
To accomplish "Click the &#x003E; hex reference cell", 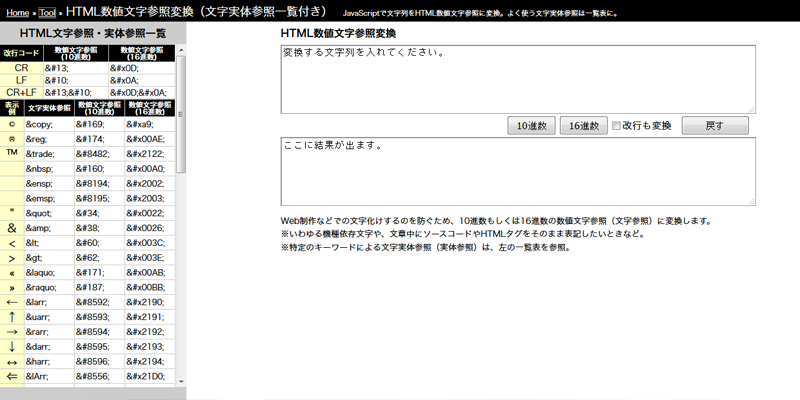I will coord(149,258).
